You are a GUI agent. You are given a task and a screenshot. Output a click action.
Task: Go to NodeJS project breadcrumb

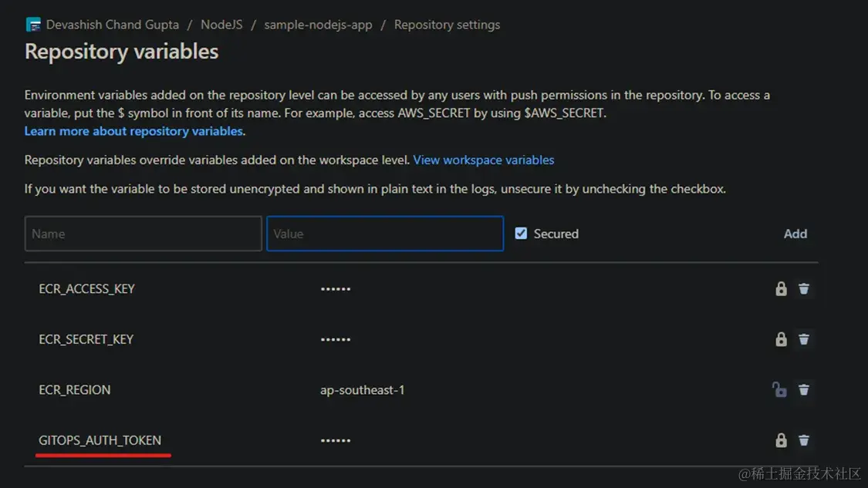click(221, 25)
